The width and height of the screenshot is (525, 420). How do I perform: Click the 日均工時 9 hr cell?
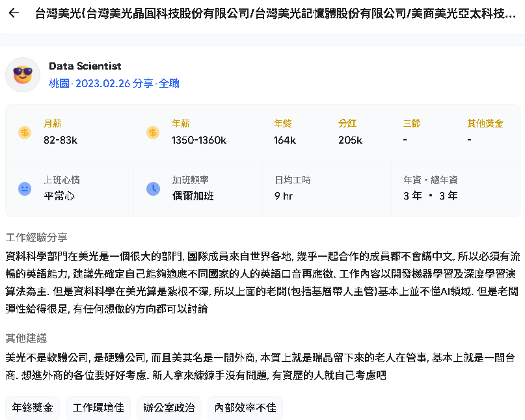pos(327,189)
